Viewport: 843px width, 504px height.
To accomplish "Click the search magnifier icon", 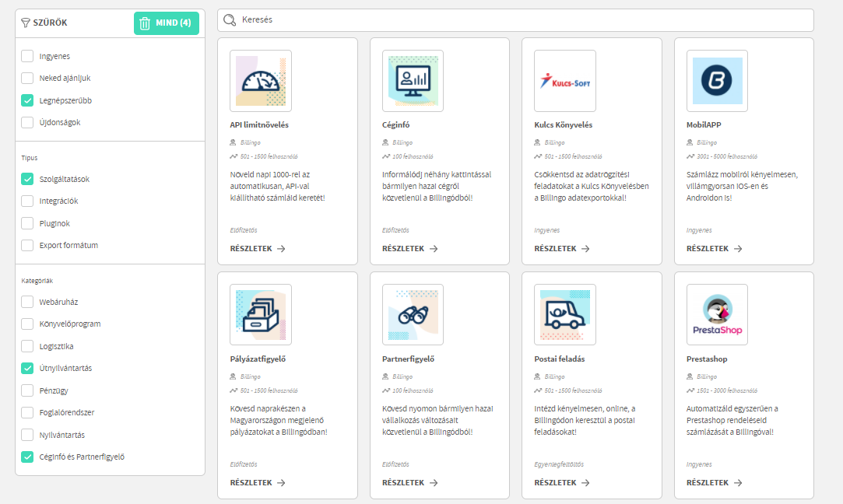I will coord(230,20).
